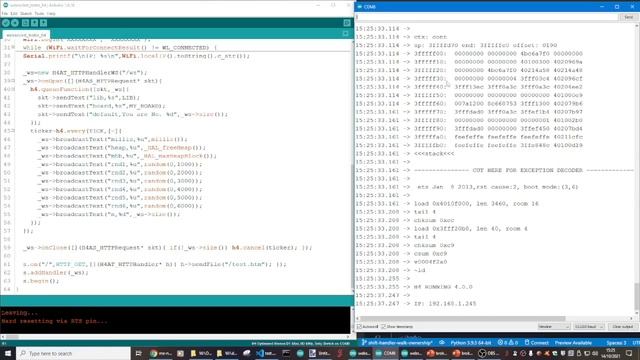Image resolution: width=640 pixels, height=360 pixels.
Task: Open the action center notification icon
Action: [629, 353]
